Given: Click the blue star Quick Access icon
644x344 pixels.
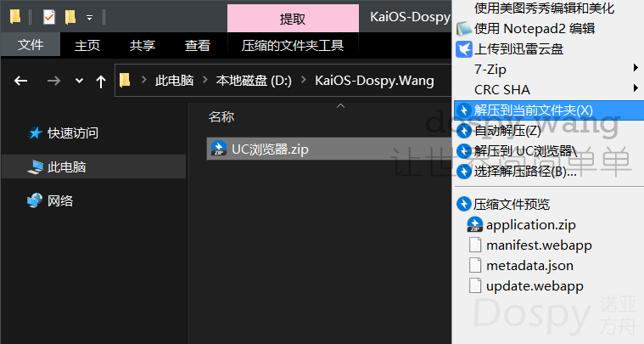Looking at the screenshot, I should 35,133.
